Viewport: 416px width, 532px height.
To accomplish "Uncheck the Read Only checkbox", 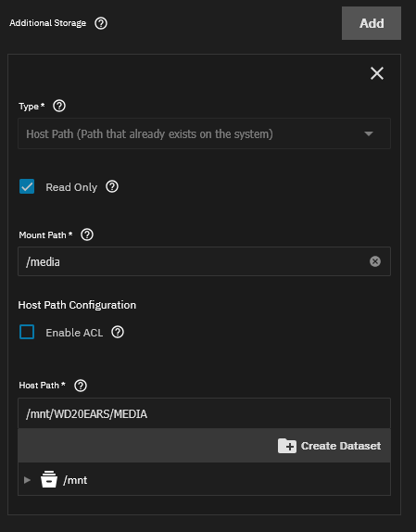I will tap(27, 186).
